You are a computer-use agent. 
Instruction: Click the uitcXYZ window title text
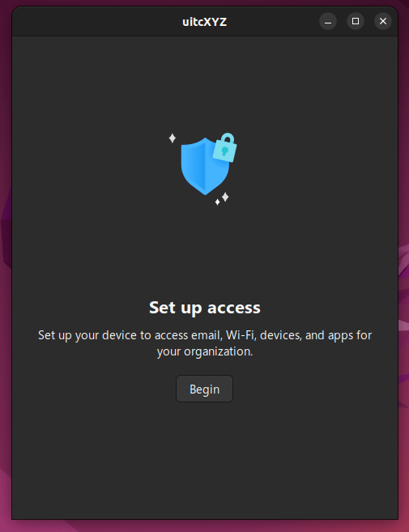[x=205, y=22]
